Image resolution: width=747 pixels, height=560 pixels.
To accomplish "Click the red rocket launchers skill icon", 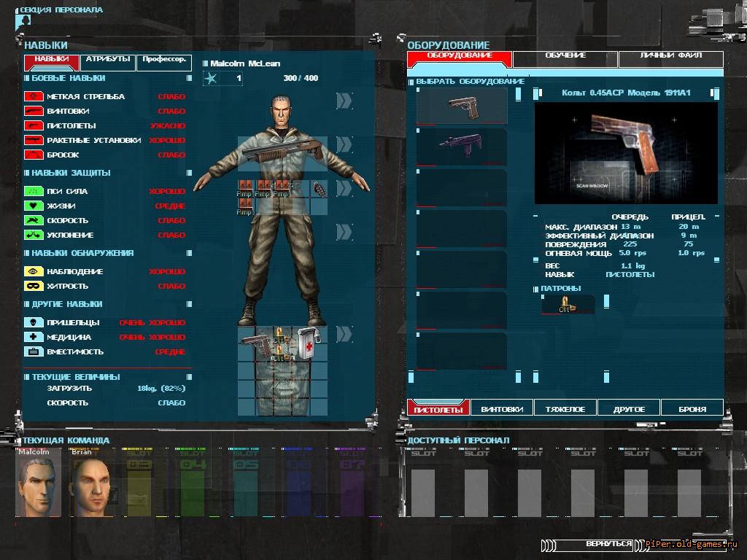I will click(x=34, y=140).
